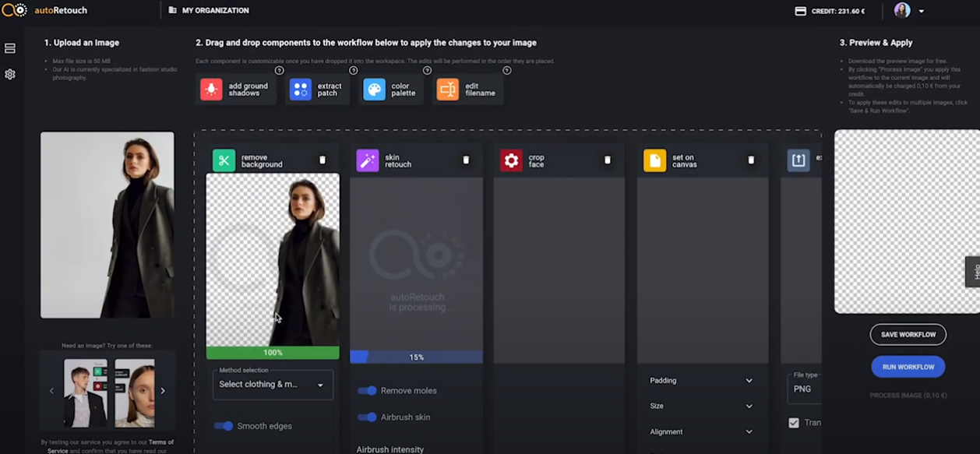The image size is (980, 454).
Task: Click the '3. Preview & Apply' heading
Action: pos(876,43)
